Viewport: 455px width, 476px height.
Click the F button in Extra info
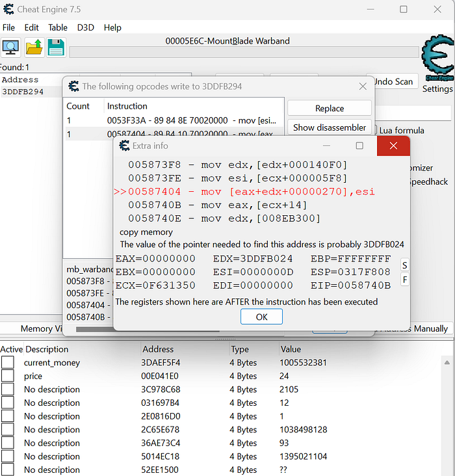click(404, 279)
